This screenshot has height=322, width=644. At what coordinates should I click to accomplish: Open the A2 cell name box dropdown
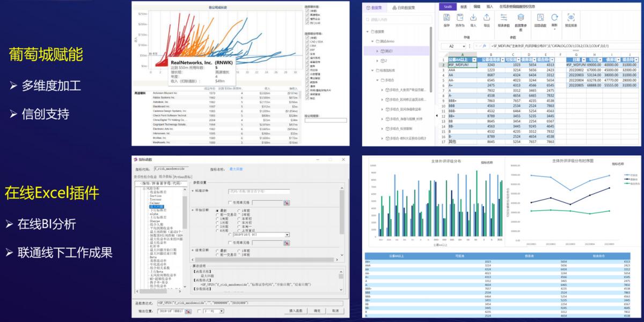[464, 46]
